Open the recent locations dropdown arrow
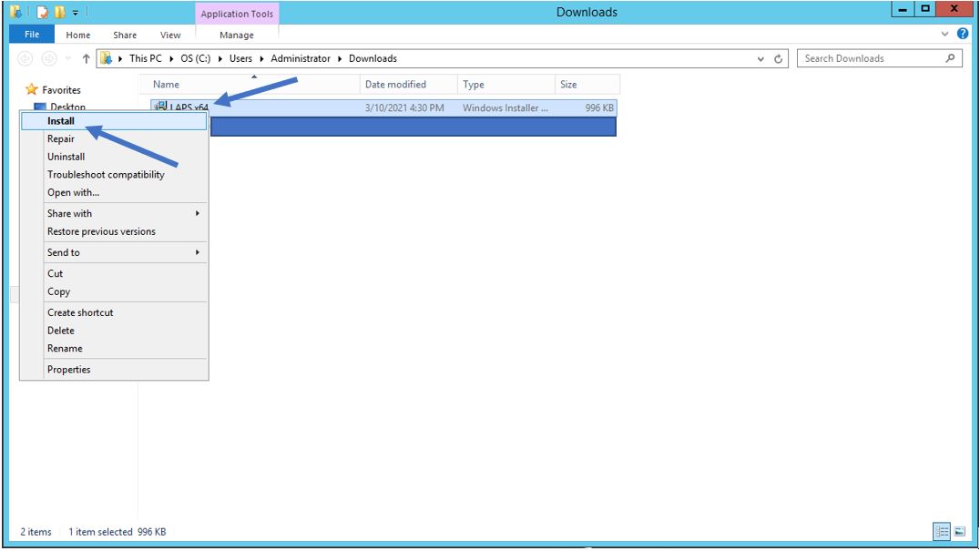The width and height of the screenshot is (980, 551). point(68,58)
